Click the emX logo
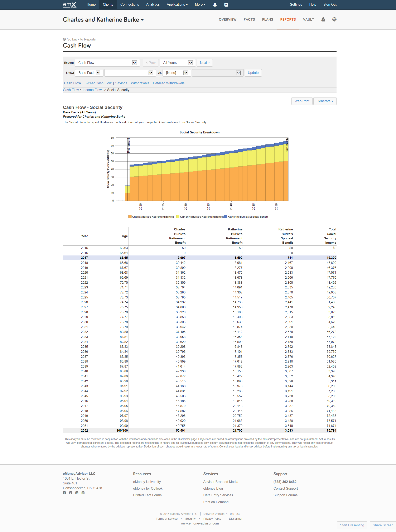Image resolution: width=396 pixels, height=532 pixels. [70, 5]
